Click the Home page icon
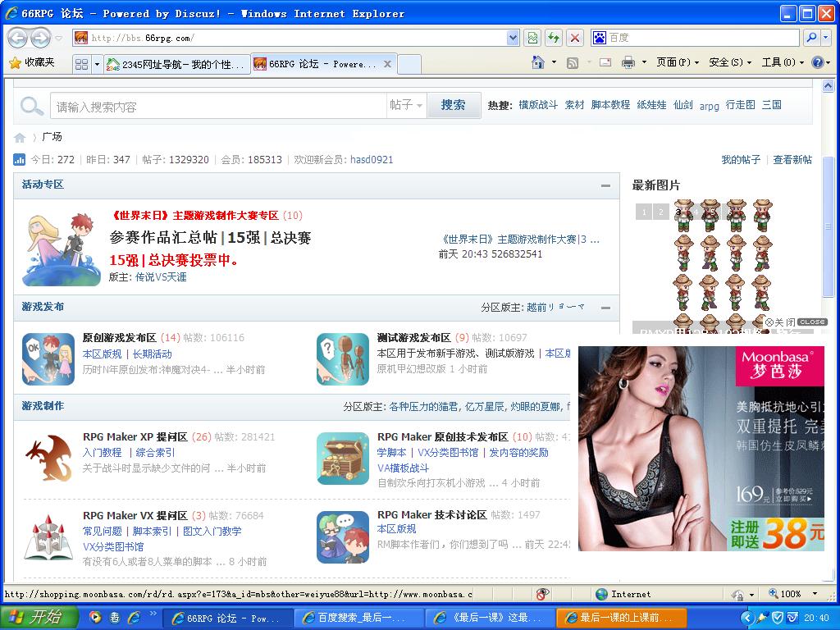This screenshot has height=630, width=840. tap(538, 62)
